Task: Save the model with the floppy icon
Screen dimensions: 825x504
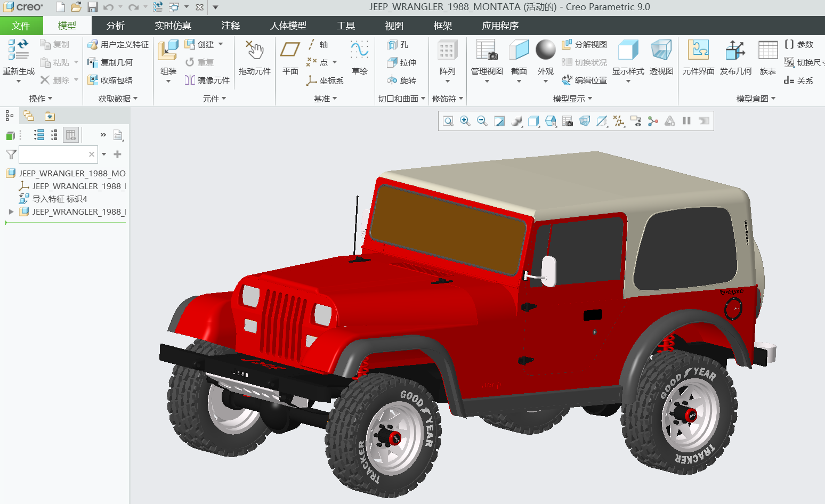Action: click(x=93, y=7)
